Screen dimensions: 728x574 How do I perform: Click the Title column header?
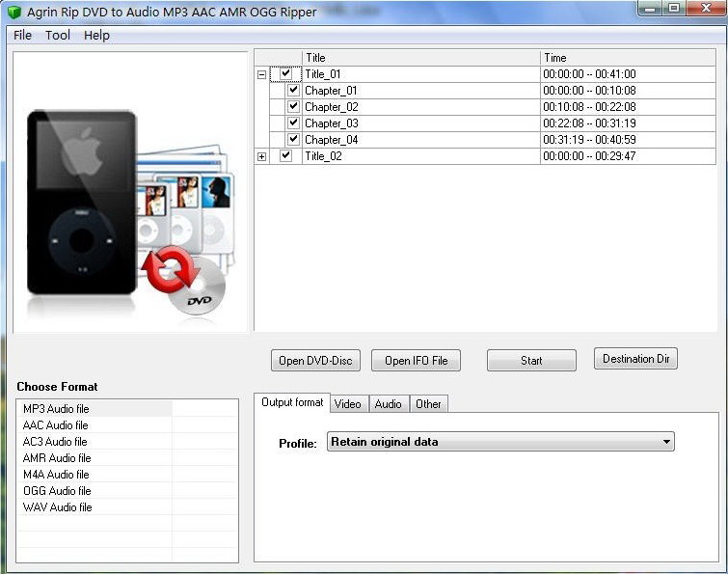(421, 58)
